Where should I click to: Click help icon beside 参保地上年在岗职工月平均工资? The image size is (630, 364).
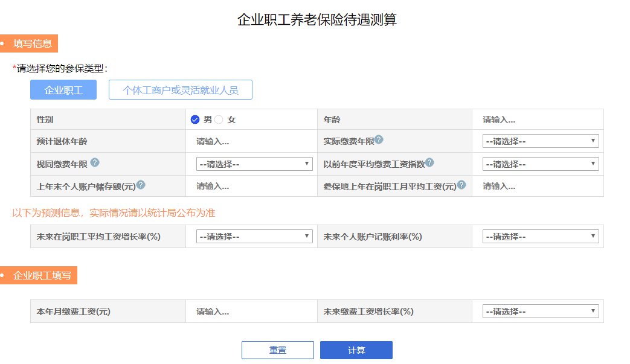pyautogui.click(x=461, y=185)
